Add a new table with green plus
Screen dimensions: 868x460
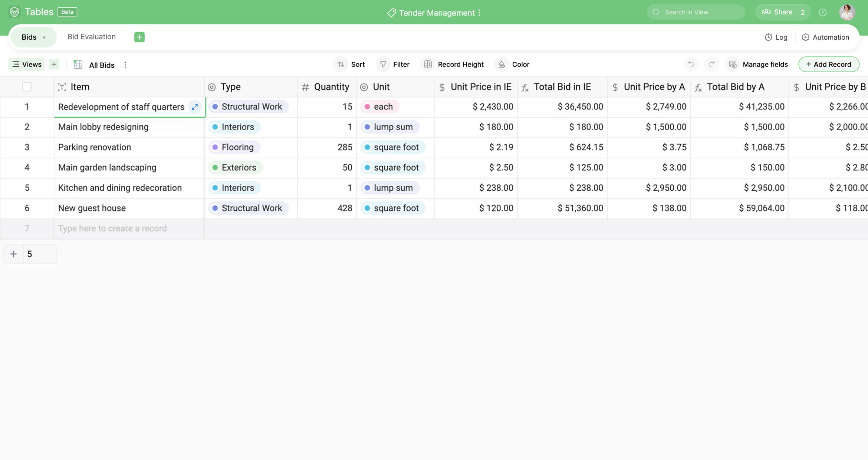(139, 37)
